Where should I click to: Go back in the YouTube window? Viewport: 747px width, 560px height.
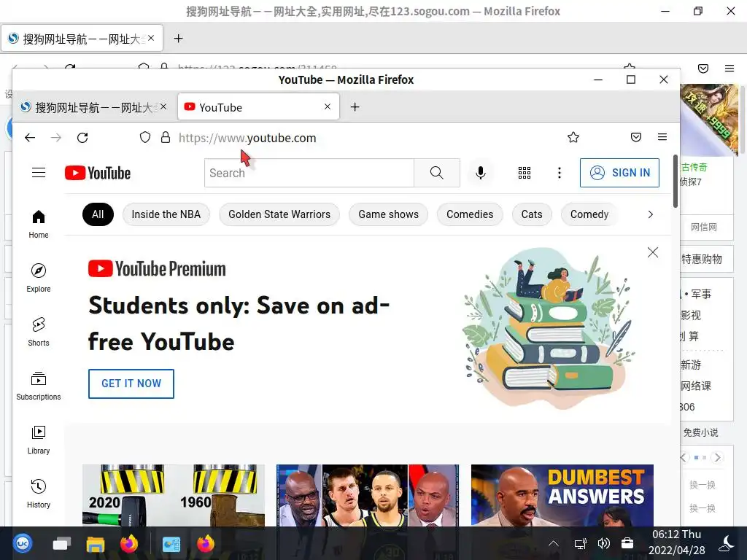30,138
